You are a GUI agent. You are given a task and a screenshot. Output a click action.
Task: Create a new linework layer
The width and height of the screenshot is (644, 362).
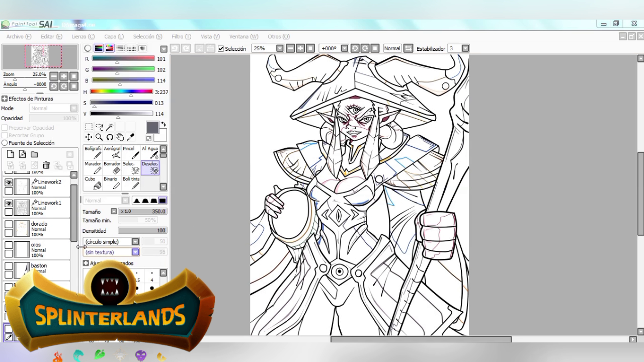tap(22, 154)
